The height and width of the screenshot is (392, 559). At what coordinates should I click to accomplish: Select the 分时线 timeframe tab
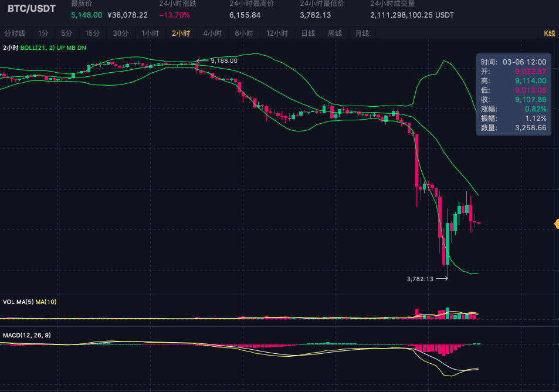tap(15, 33)
